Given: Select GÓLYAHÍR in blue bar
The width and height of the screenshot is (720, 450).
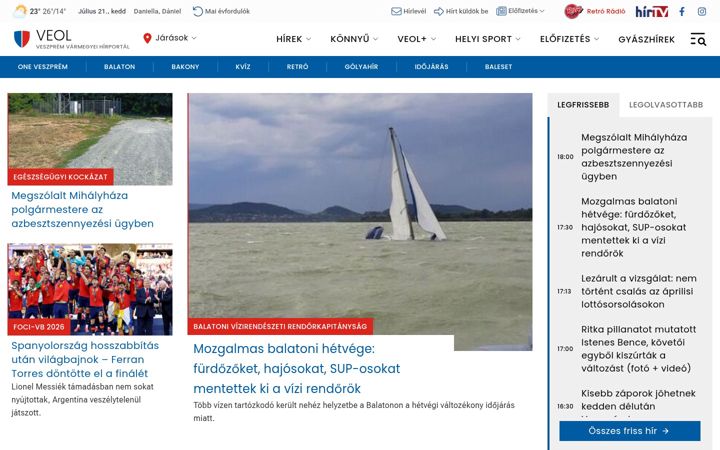Looking at the screenshot, I should tap(361, 67).
